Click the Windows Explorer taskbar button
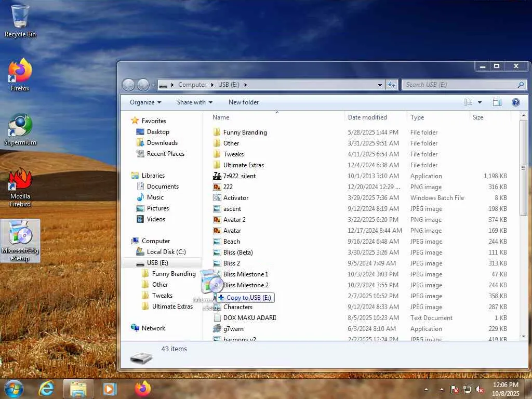 78,389
